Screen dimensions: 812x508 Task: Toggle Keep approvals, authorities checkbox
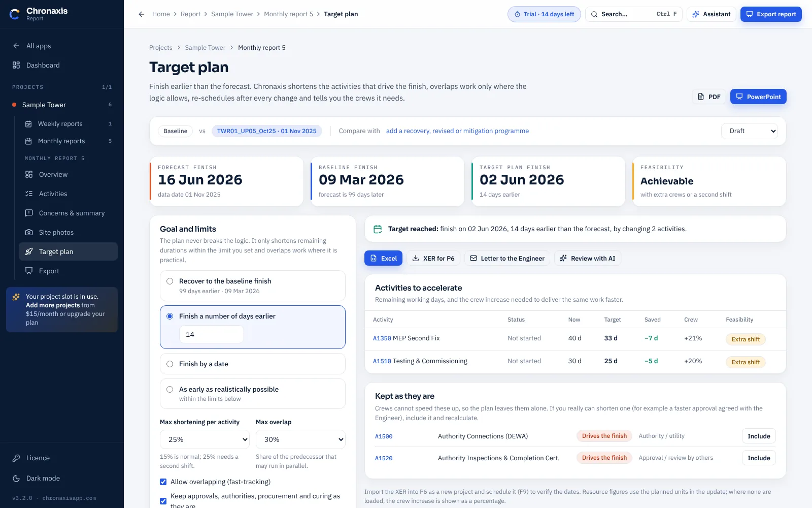tap(163, 501)
